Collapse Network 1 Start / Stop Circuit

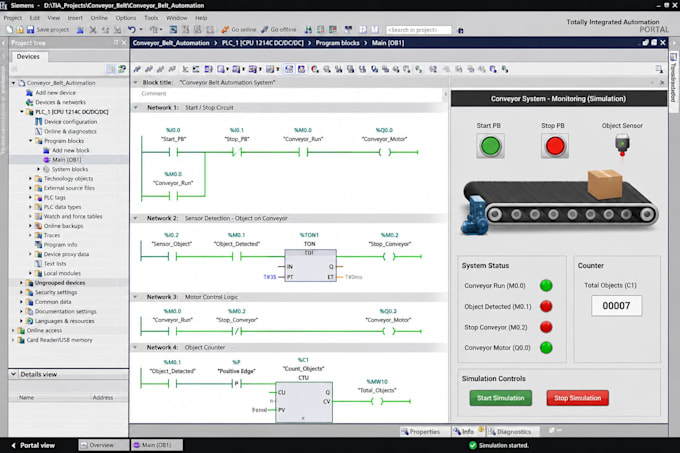tap(136, 108)
